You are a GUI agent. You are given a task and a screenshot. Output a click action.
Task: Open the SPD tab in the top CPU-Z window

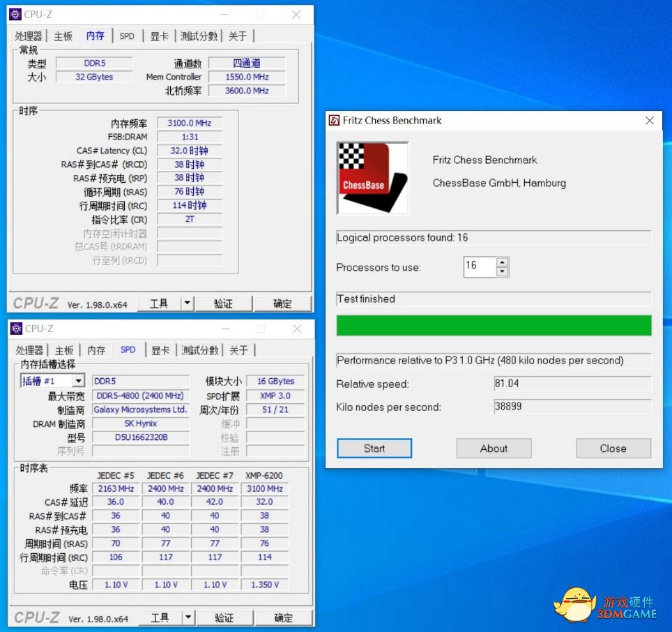127,36
